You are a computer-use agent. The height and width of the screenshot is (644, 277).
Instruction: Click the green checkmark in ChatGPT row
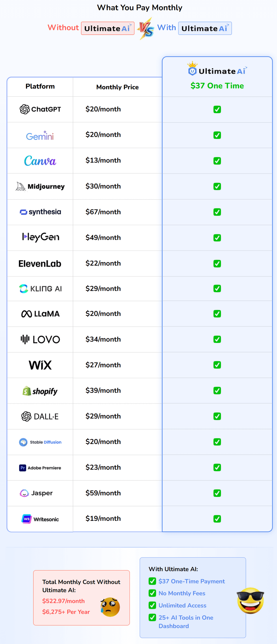click(x=217, y=109)
